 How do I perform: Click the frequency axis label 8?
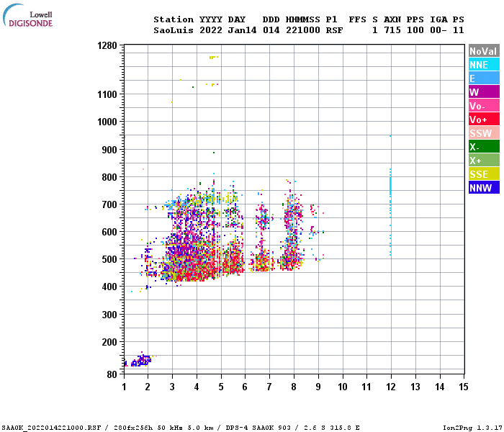[x=294, y=387]
